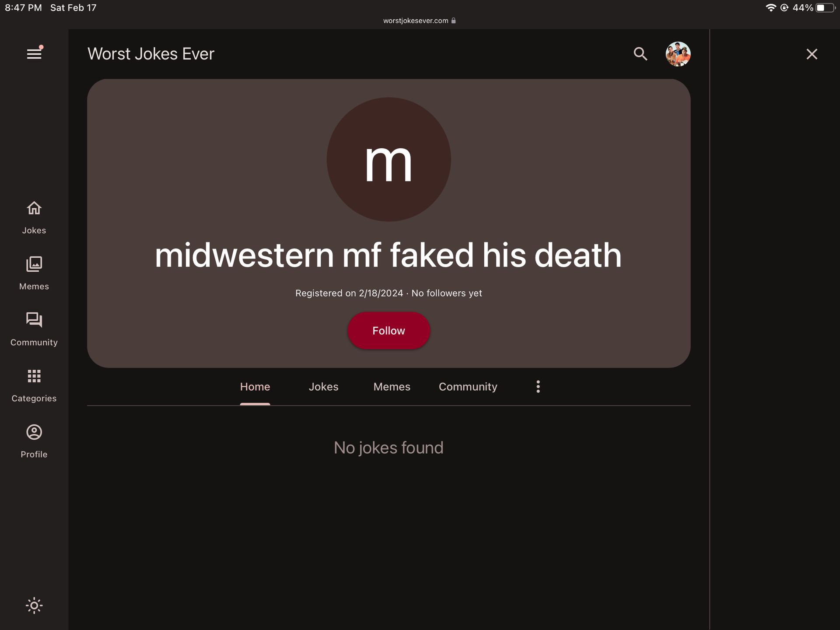Tap the battery status indicator
840x630 pixels.
[825, 8]
